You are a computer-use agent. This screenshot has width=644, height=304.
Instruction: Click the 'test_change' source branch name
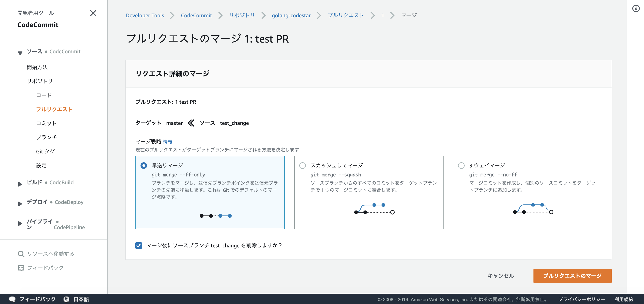(x=234, y=123)
